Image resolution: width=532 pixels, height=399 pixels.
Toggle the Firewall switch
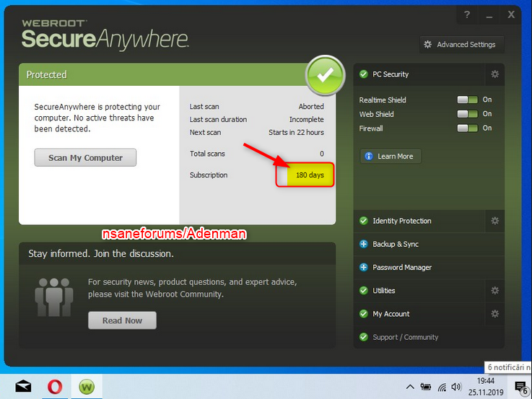click(x=467, y=128)
